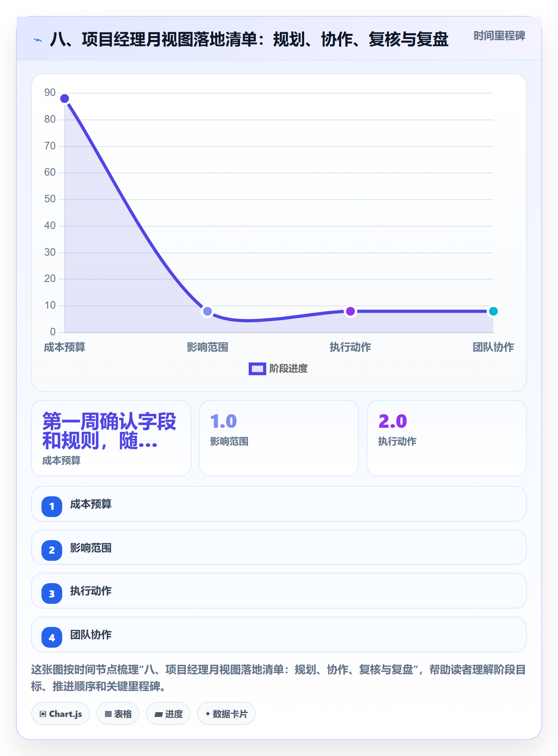Select the 团队协作 teal data point

click(493, 311)
